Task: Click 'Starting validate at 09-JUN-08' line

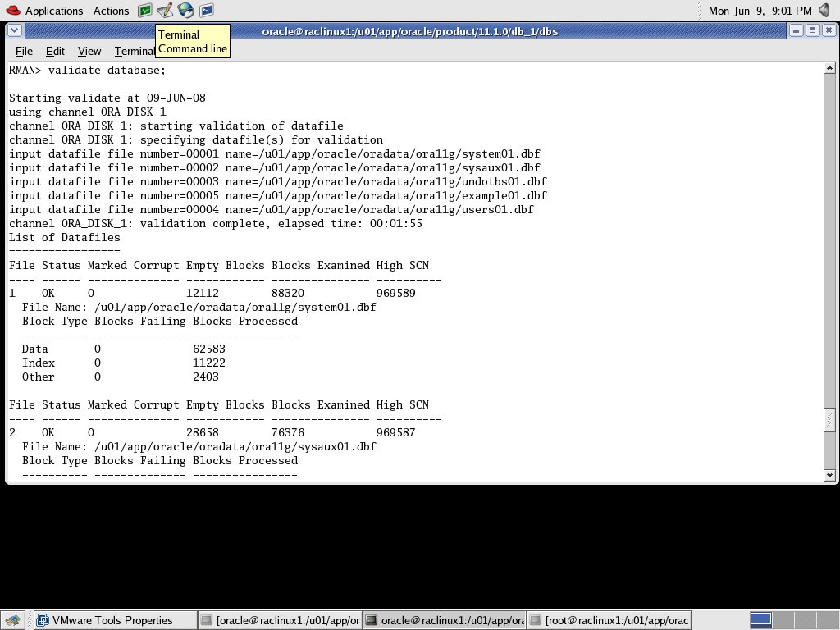Action: [107, 98]
